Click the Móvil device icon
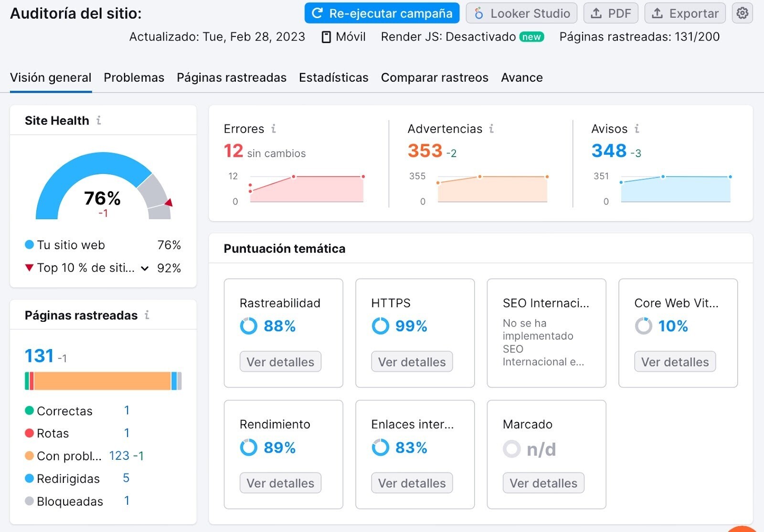 (x=326, y=36)
